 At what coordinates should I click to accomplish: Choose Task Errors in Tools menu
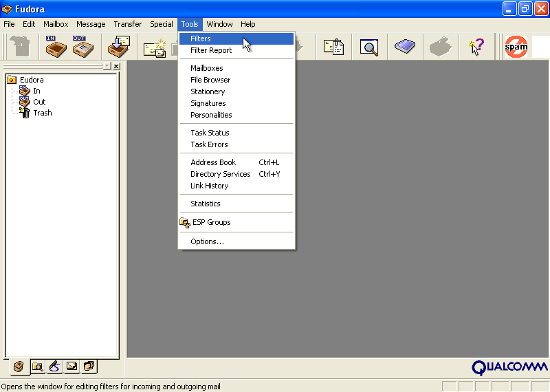[x=236, y=144]
